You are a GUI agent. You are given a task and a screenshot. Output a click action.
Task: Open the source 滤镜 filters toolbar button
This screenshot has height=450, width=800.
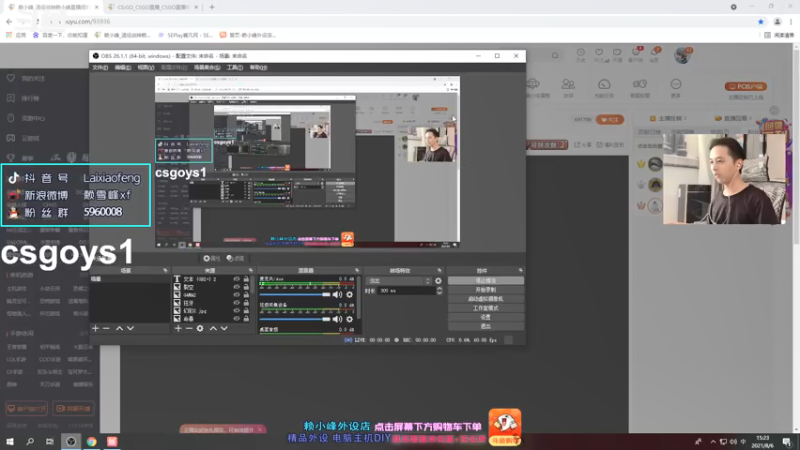click(x=235, y=259)
